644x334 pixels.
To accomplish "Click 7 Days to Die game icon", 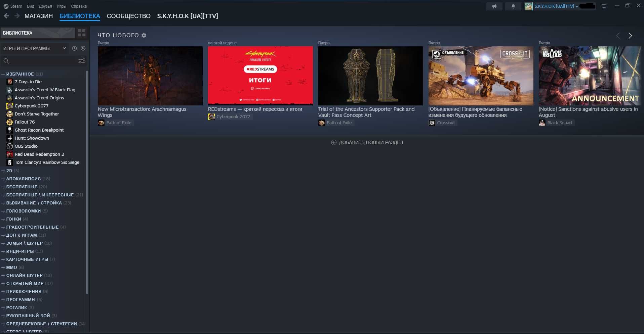I will [x=10, y=82].
